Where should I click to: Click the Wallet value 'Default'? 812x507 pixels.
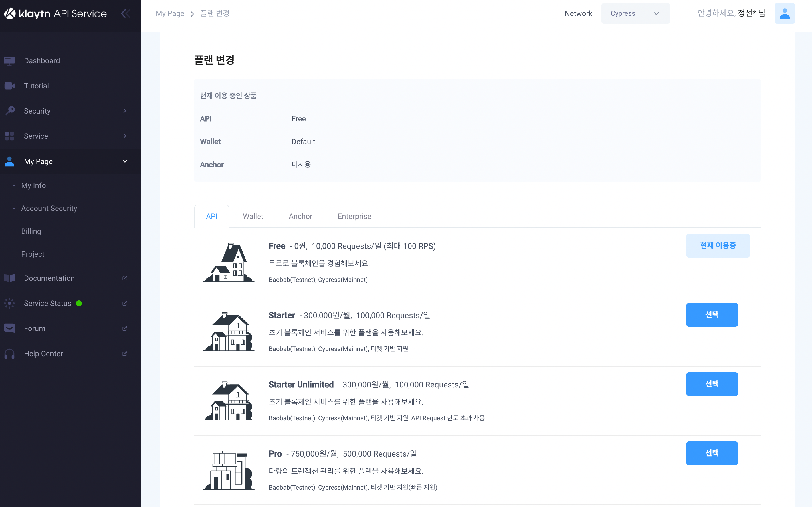point(303,142)
